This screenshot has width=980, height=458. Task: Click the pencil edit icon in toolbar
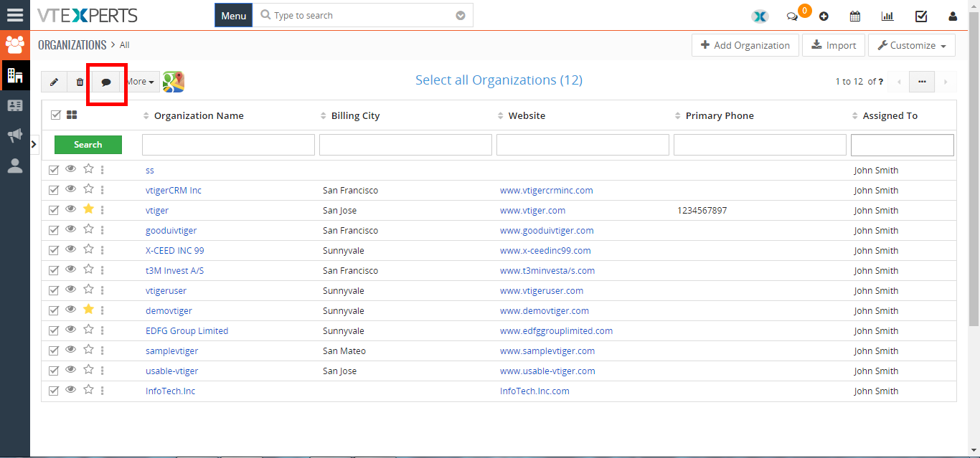[x=54, y=82]
